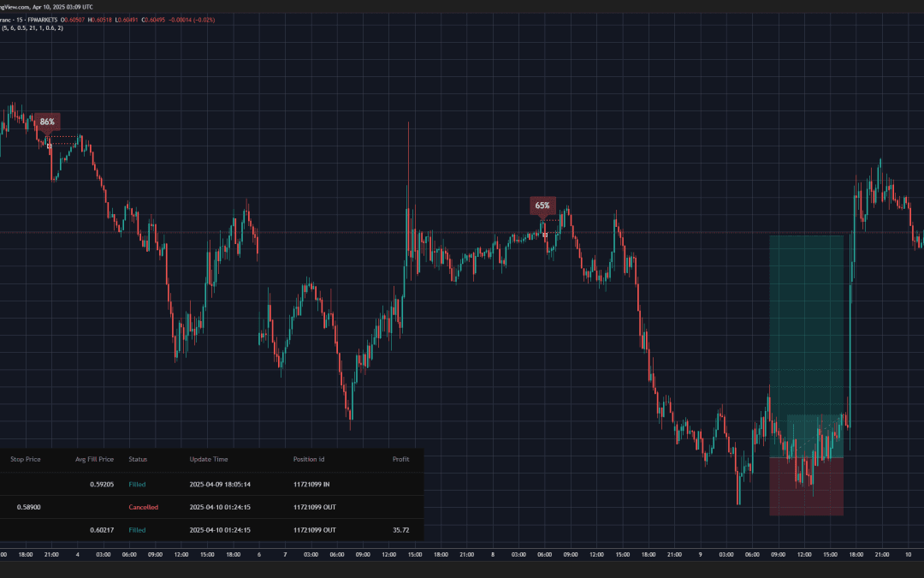Image resolution: width=924 pixels, height=578 pixels.
Task: Click the Stop Price column header
Action: tap(26, 459)
